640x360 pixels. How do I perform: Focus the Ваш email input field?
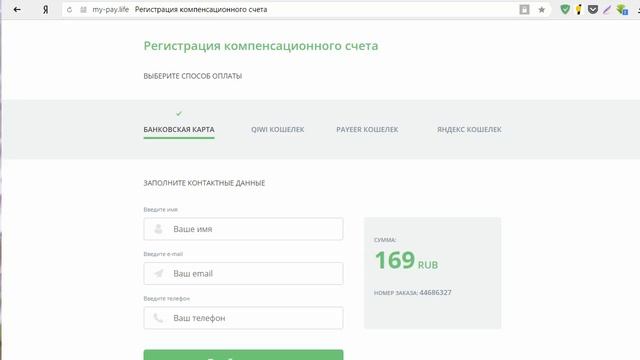point(243,273)
